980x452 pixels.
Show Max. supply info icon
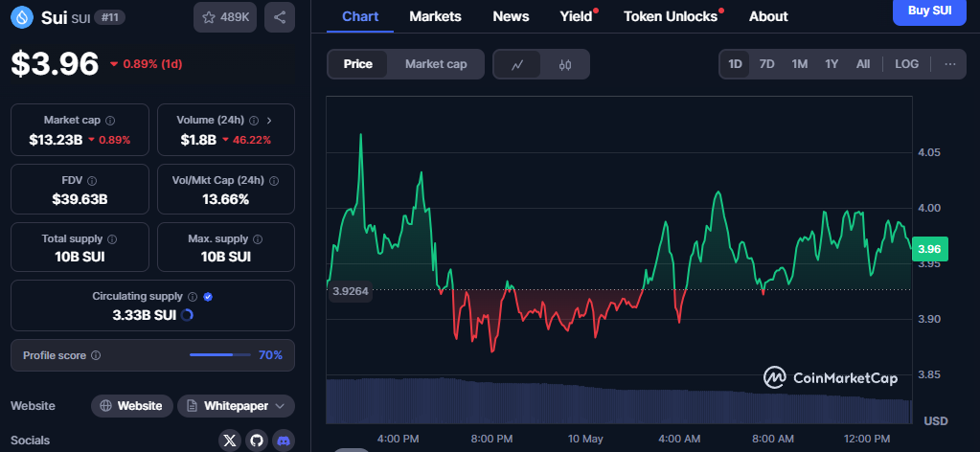tap(258, 238)
